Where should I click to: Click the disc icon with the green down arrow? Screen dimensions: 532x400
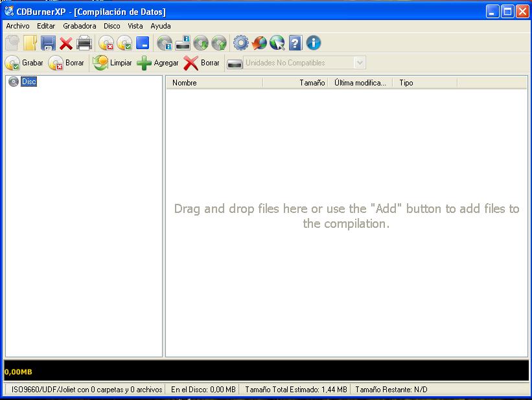(x=201, y=43)
